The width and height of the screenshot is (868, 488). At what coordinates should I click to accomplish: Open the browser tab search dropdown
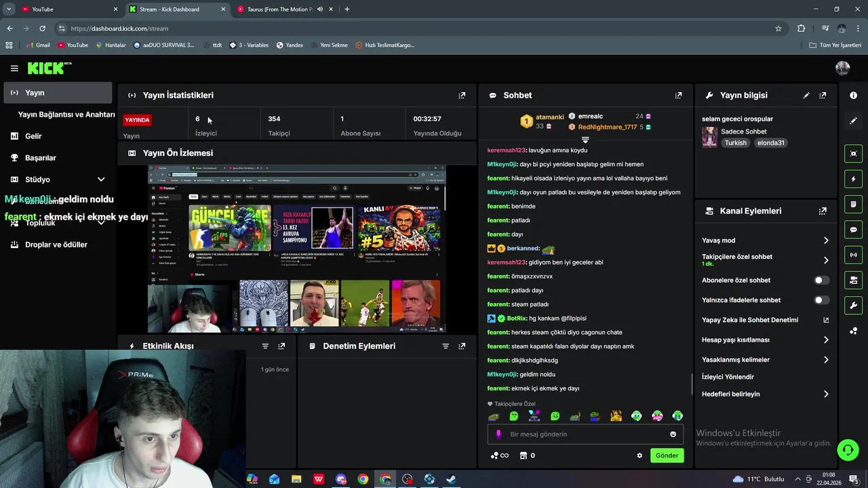coord(9,9)
